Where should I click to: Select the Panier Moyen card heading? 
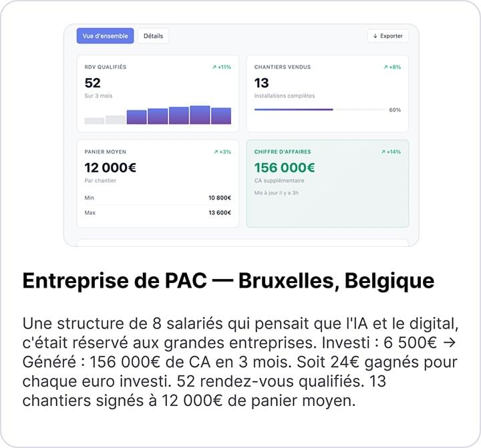[105, 152]
